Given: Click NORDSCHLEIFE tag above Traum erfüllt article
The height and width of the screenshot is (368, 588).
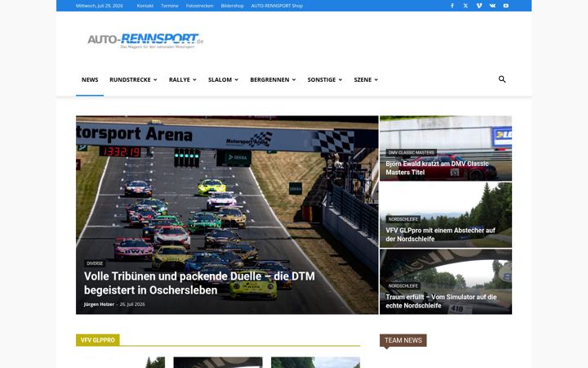Looking at the screenshot, I should click(403, 285).
